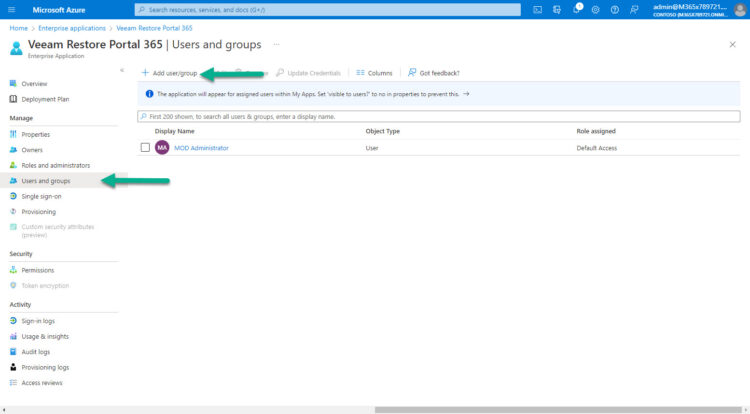
Task: Select the MOD Administrator row checkbox
Action: [x=145, y=148]
